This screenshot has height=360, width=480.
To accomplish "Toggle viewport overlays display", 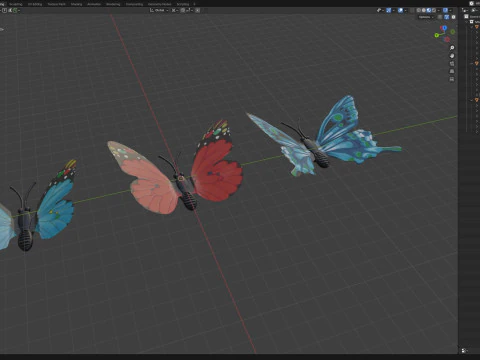I will click(x=400, y=10).
